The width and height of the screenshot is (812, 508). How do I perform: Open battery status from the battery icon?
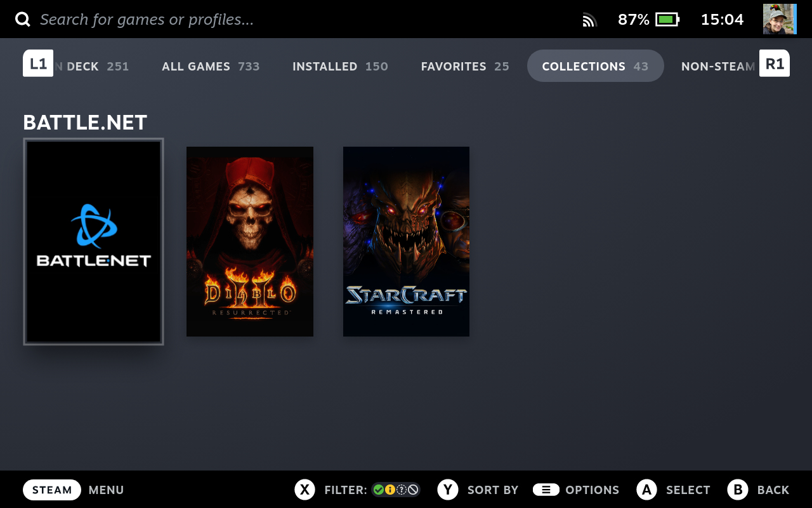(667, 19)
